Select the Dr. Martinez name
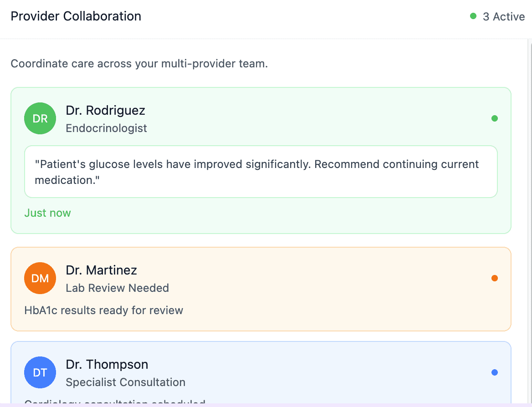Screen dimensions: 532x407 click(102, 270)
